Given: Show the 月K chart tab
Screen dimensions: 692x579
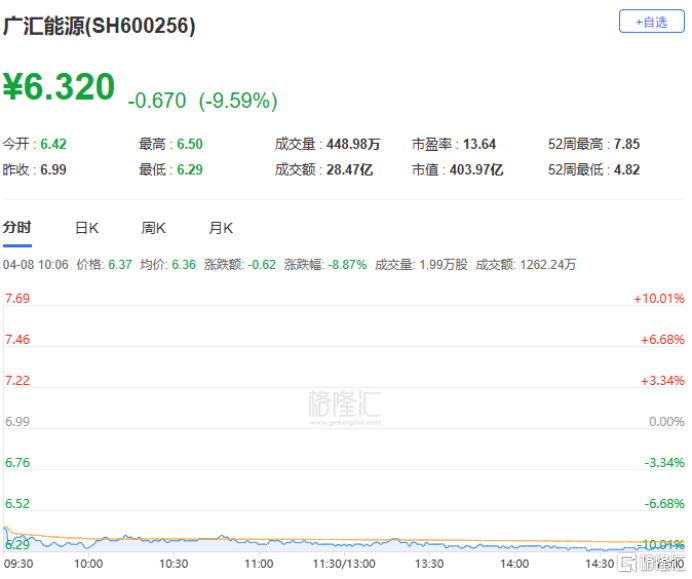Looking at the screenshot, I should tap(220, 228).
